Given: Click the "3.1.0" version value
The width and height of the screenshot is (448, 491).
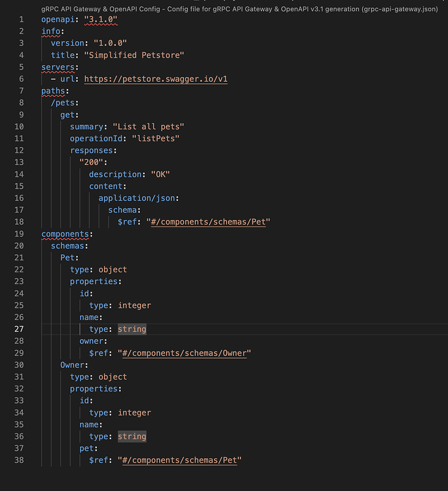Looking at the screenshot, I should click(x=101, y=20).
